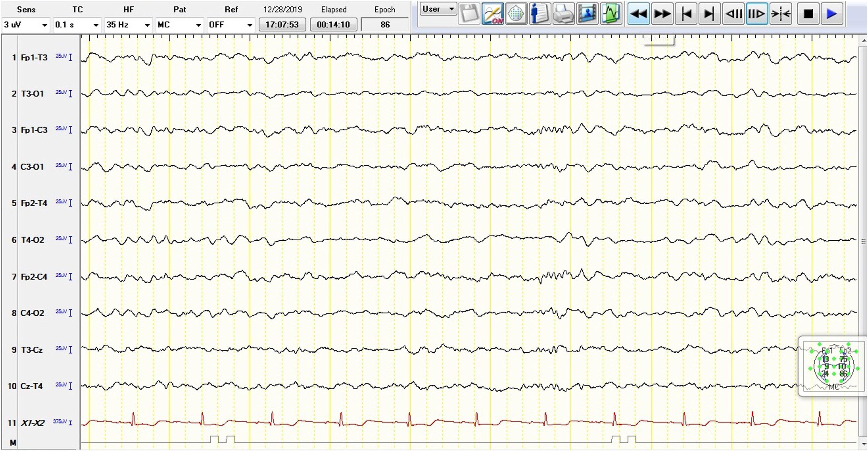Image resolution: width=868 pixels, height=452 pixels.
Task: Jump to the recording start
Action: coord(686,14)
